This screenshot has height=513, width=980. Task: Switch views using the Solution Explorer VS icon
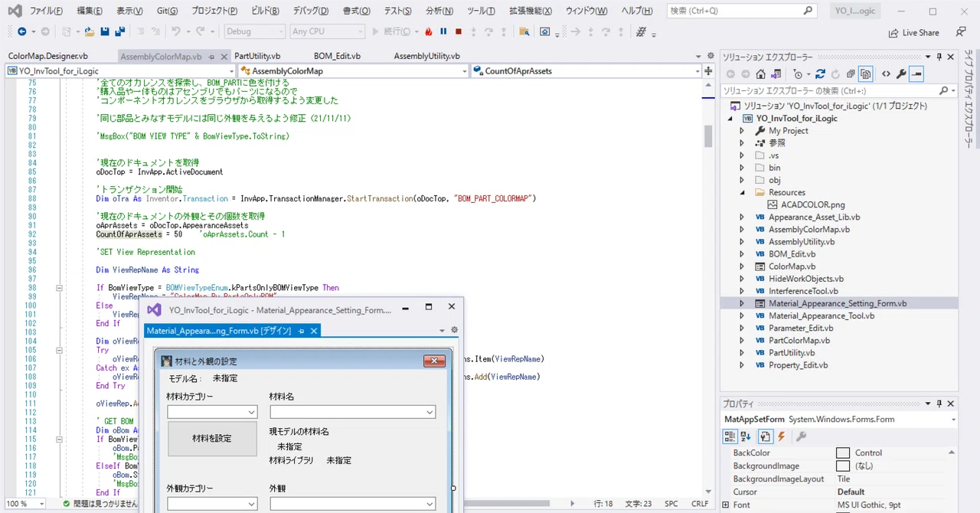click(x=777, y=74)
